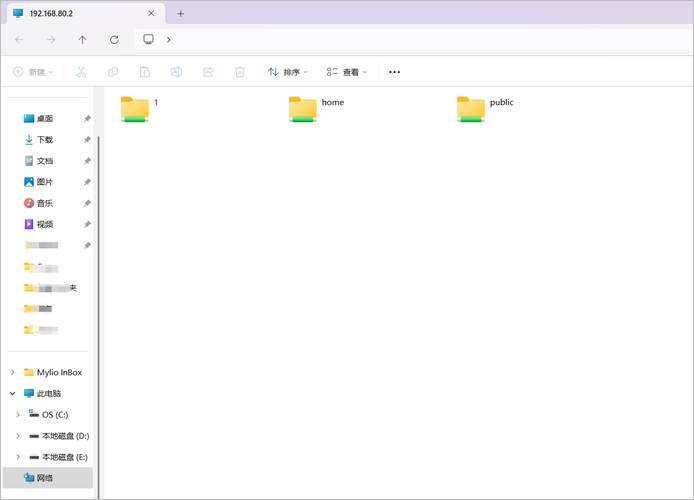This screenshot has height=500, width=694.
Task: Open the See more ellipsis menu
Action: tap(394, 72)
